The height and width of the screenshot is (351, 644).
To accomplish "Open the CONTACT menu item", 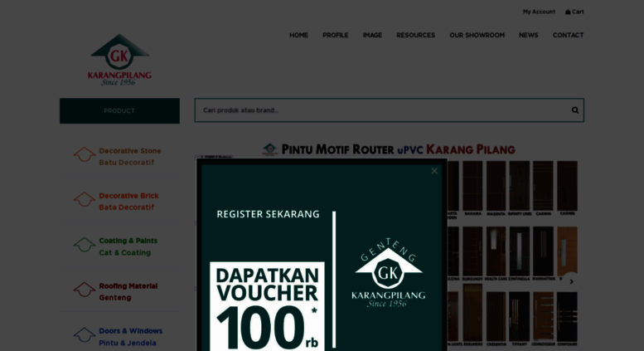I will [x=568, y=36].
